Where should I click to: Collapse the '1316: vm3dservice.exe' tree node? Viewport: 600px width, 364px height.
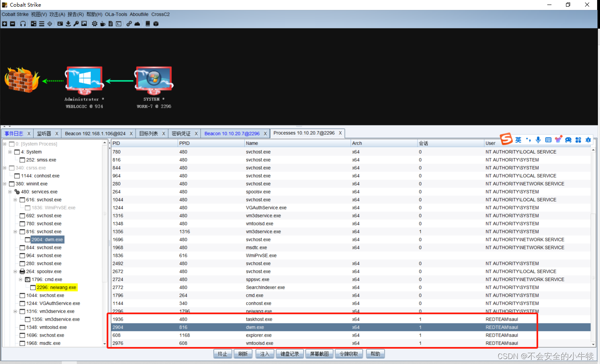[15, 311]
